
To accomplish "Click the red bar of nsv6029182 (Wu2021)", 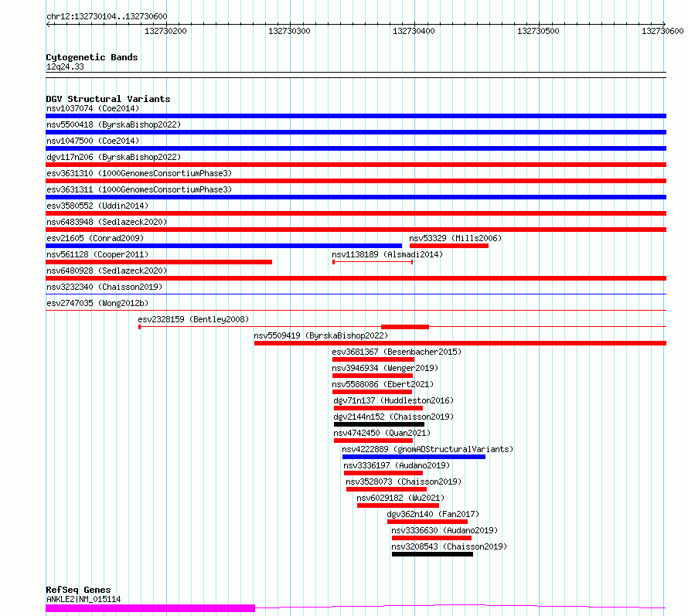I will [398, 505].
